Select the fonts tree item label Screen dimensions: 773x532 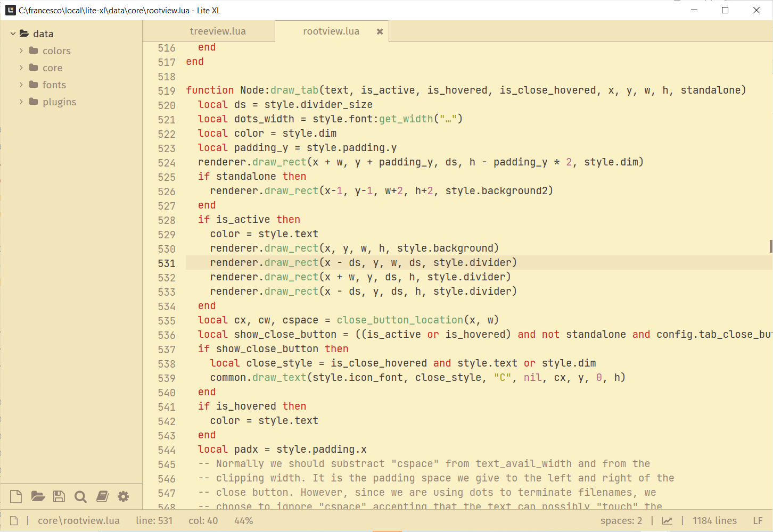click(x=54, y=85)
